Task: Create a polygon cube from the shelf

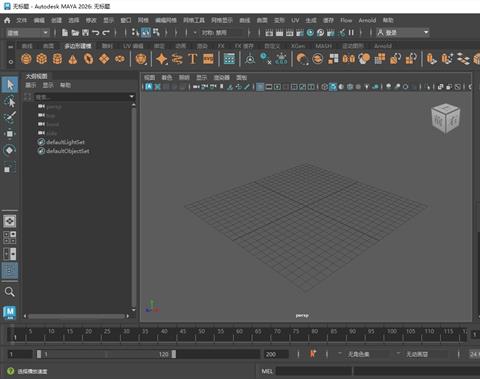Action: (x=42, y=59)
